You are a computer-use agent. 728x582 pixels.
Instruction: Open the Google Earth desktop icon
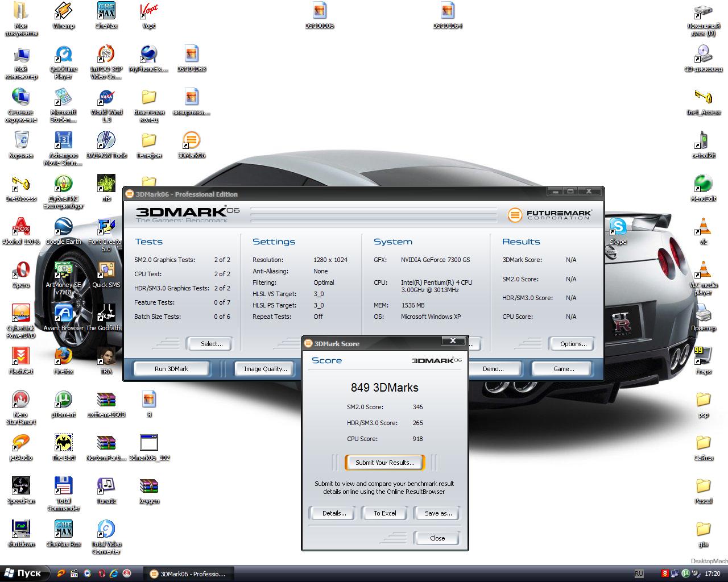[x=63, y=231]
